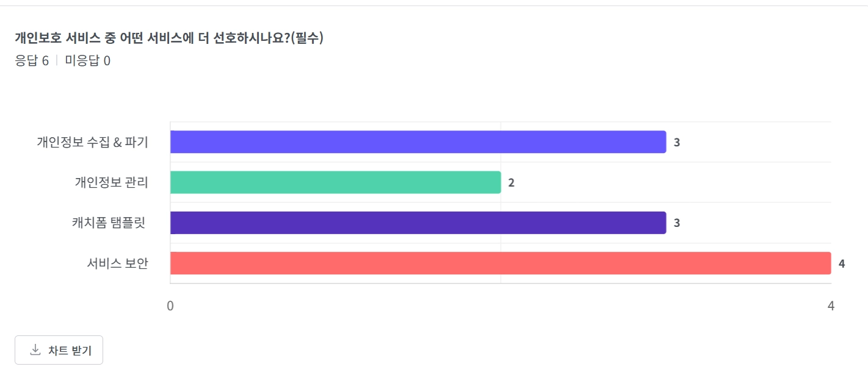Click value label 3 beside the blue bar
This screenshot has width=868, height=375.
[676, 143]
